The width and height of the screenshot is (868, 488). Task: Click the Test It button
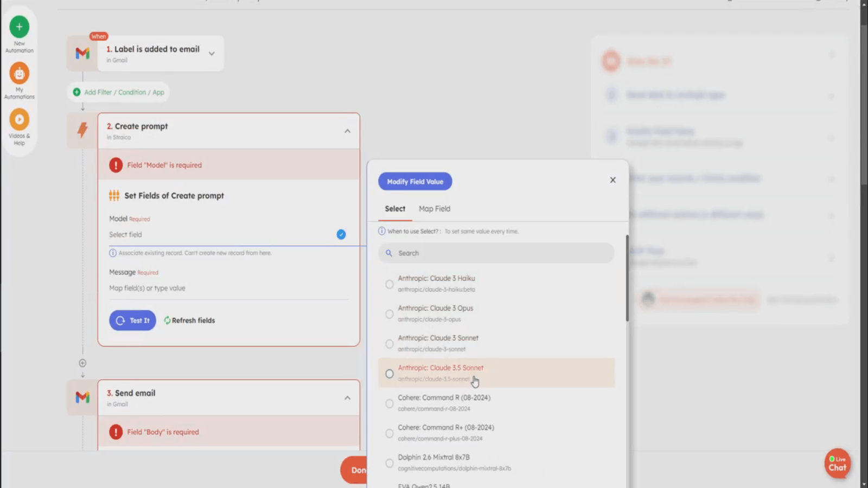(132, 320)
